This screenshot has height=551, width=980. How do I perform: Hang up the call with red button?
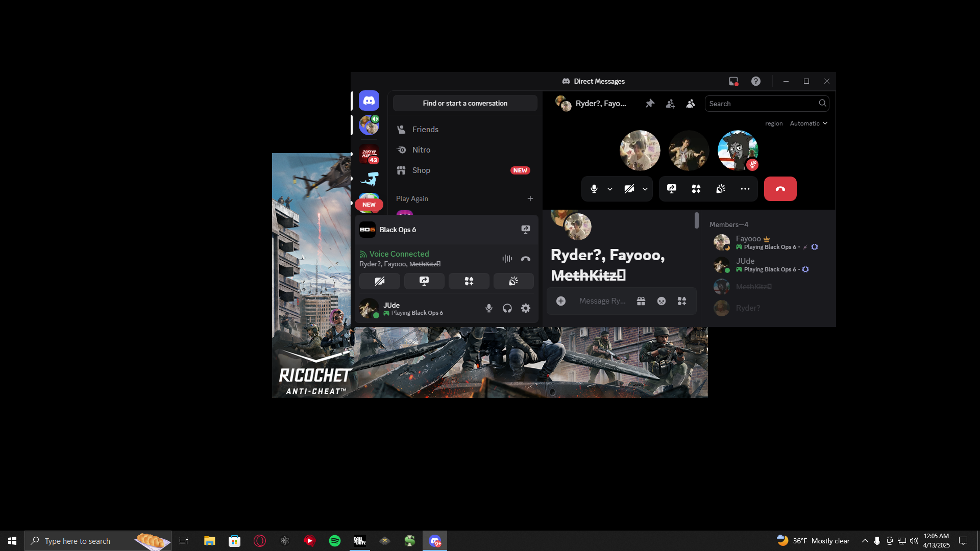780,189
